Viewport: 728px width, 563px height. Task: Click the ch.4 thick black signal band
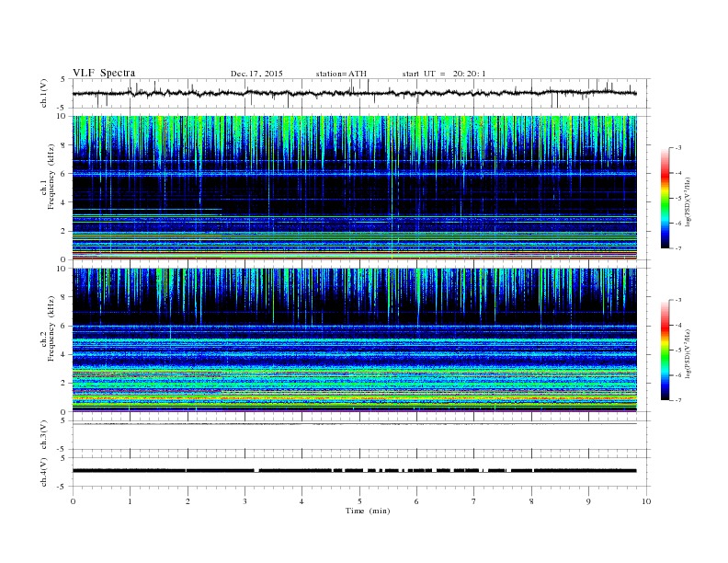[x=354, y=471]
